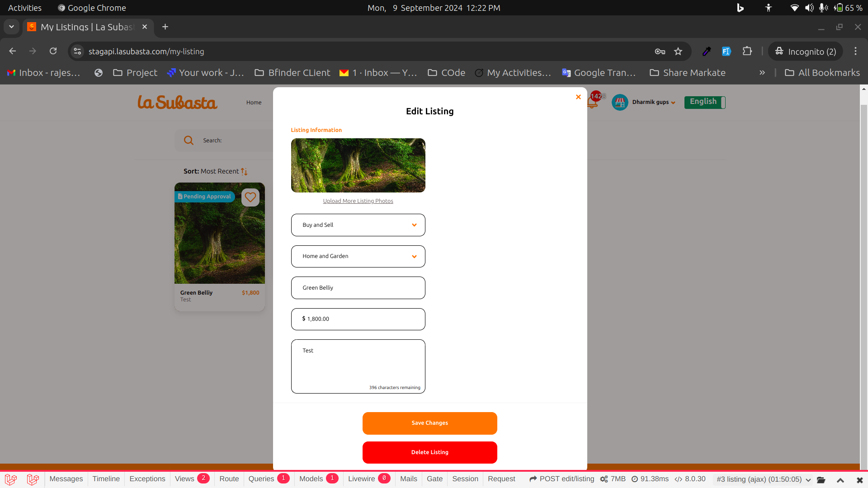This screenshot has width=868, height=488.
Task: Click the Exceptions tab in debug bar
Action: 147,479
